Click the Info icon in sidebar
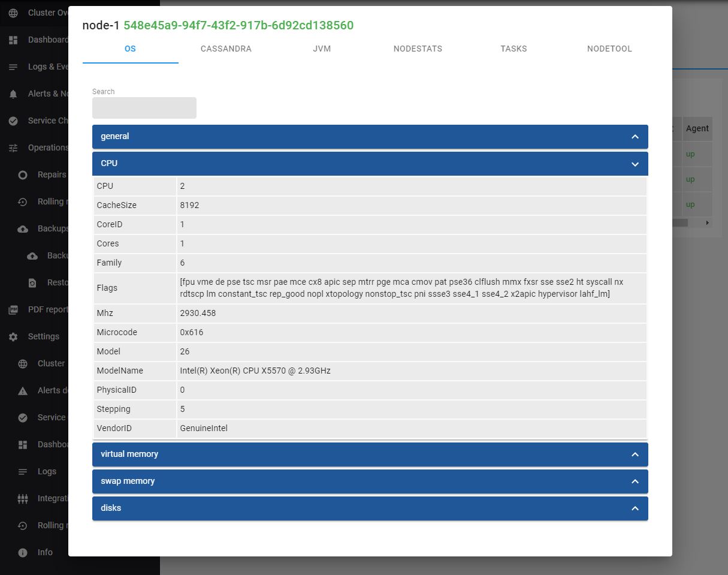 coord(23,553)
